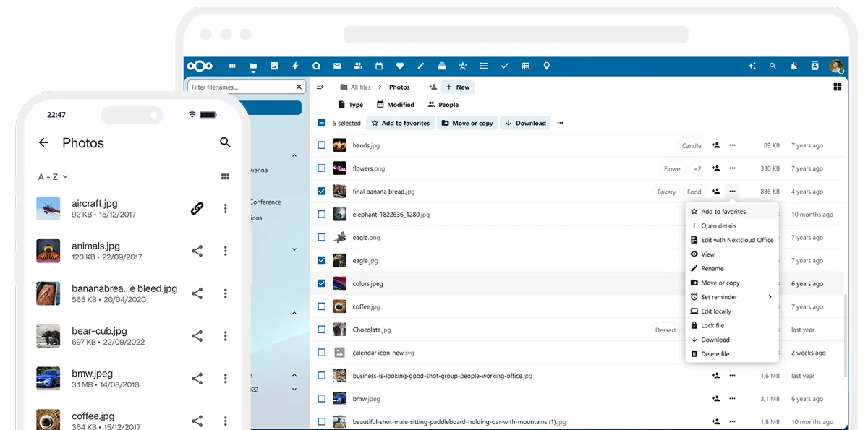Open the Tasks checkmark icon
Image resolution: width=868 pixels, height=430 pixels.
504,66
